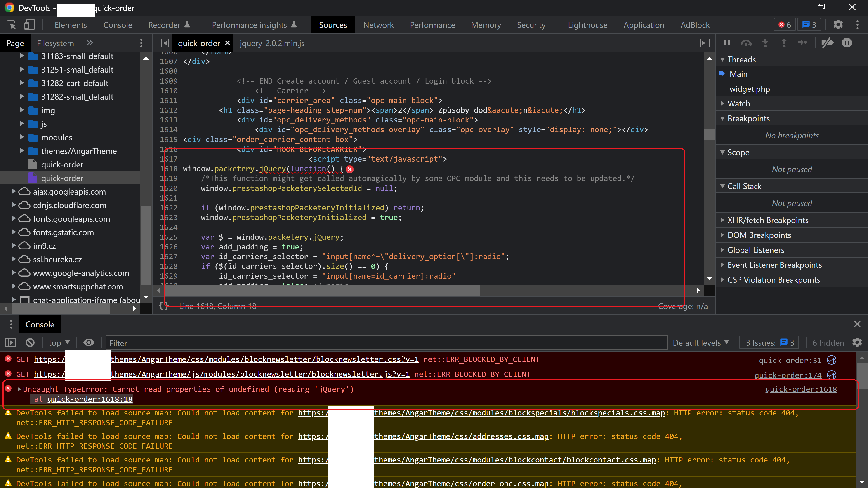Click the deactivate breakpoints icon
This screenshot has height=488, width=868.
tap(827, 43)
